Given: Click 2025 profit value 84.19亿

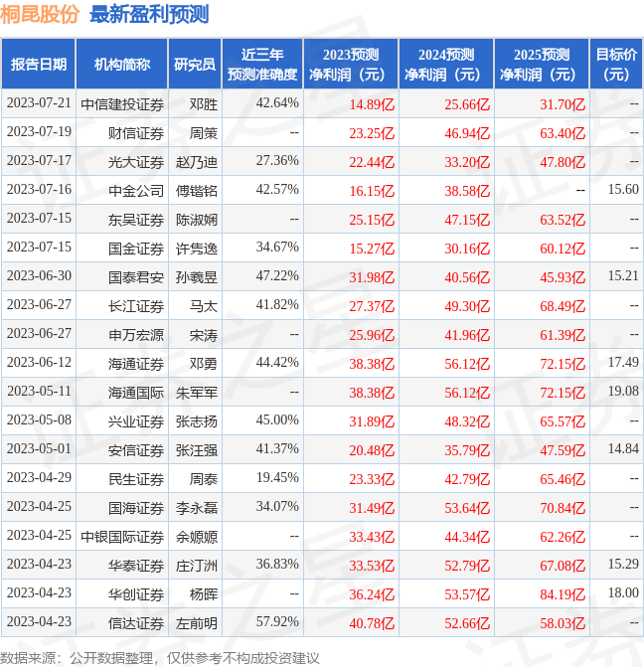Looking at the screenshot, I should 563,594.
